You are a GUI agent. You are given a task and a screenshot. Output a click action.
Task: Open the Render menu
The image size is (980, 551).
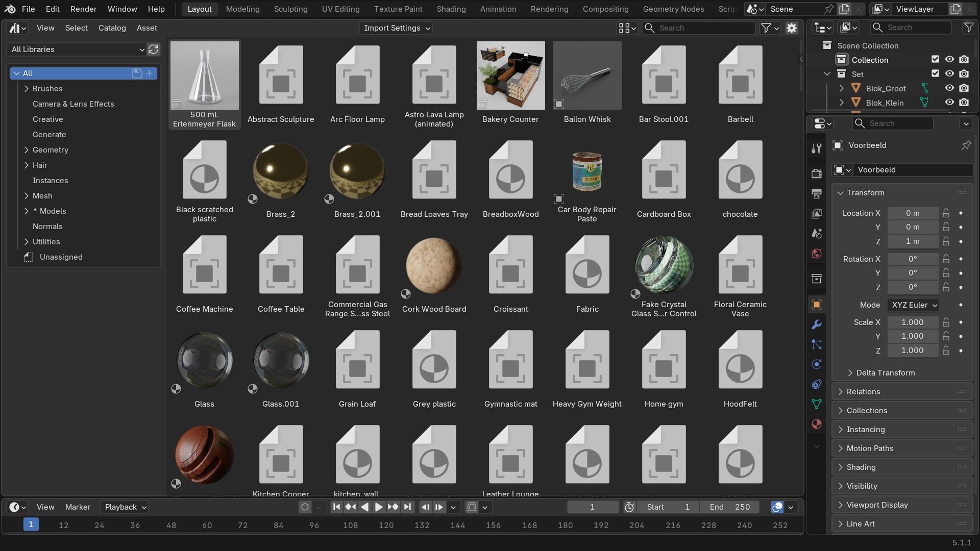(x=83, y=9)
